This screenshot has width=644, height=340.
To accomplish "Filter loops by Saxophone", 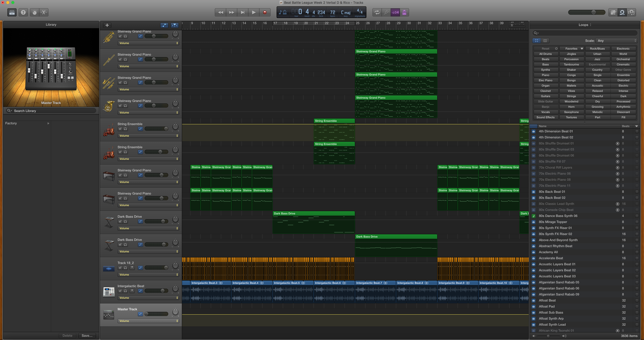I will pos(571,112).
